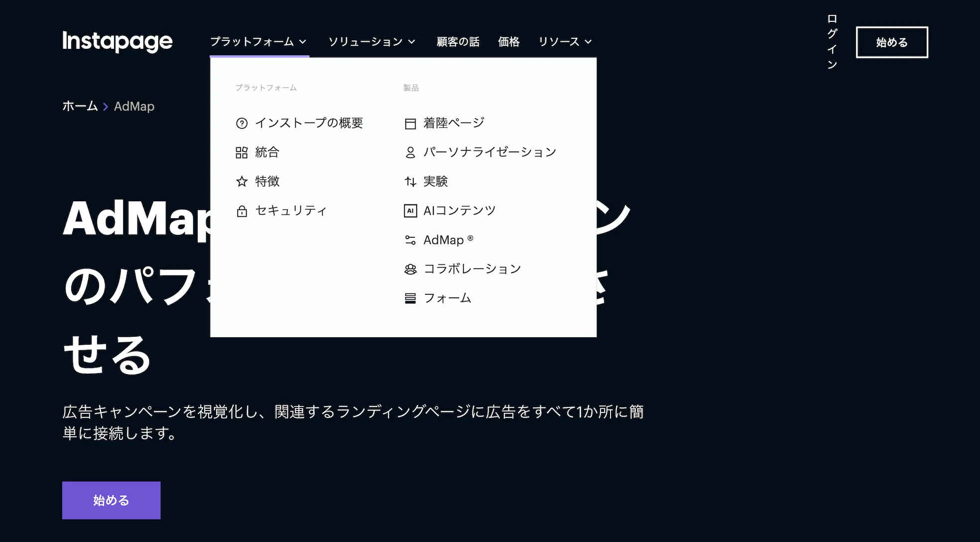Viewport: 980px width, 542px height.
Task: Open the 価格 pricing nav item
Action: click(x=508, y=42)
